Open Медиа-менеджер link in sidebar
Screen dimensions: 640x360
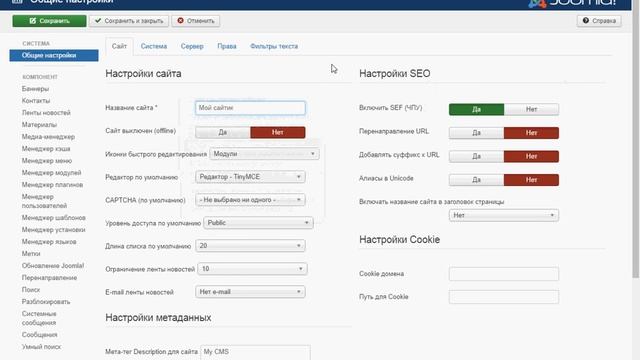(48, 137)
